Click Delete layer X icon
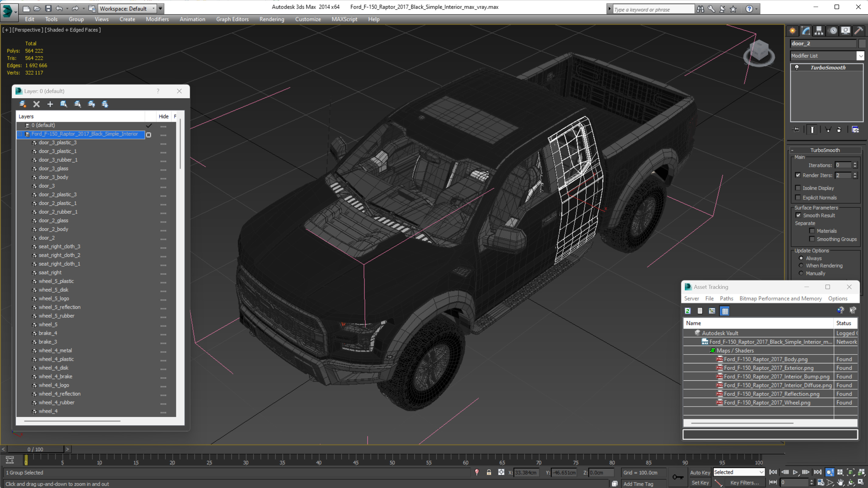Image resolution: width=868 pixels, height=488 pixels. tap(37, 104)
